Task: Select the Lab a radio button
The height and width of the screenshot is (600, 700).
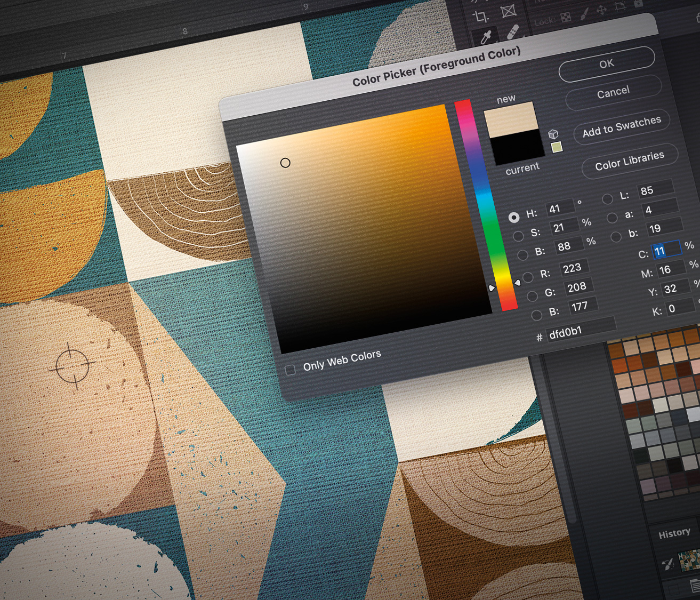Action: coord(612,218)
